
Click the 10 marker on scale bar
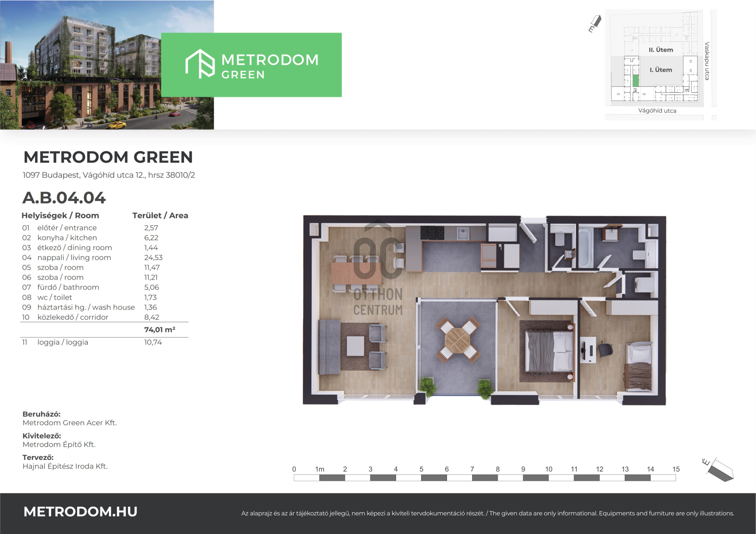click(548, 469)
